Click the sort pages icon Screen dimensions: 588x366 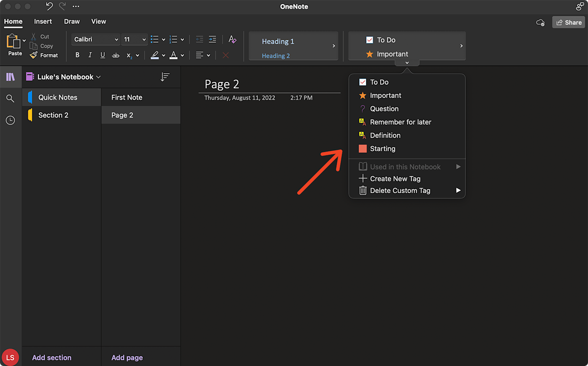165,77
